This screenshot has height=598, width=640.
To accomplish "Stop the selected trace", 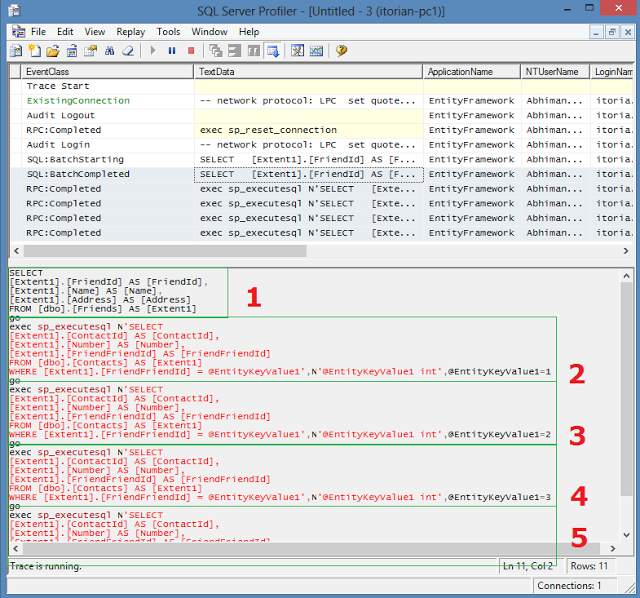I will click(x=191, y=50).
